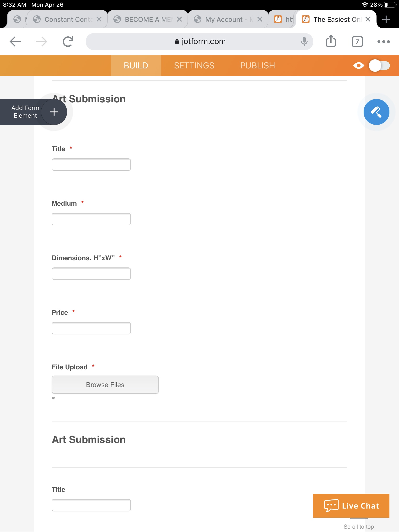
Task: Click the Scroll to top link
Action: 359,526
